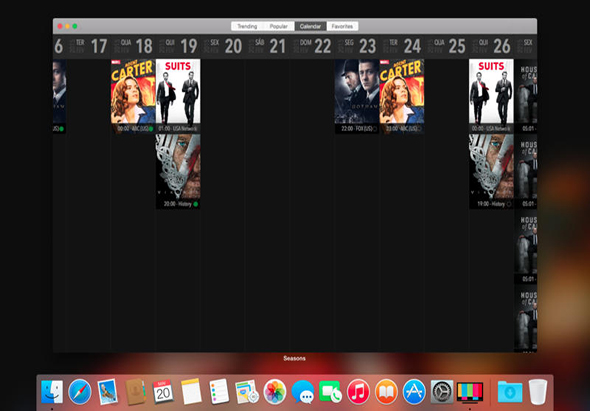Open Suits poster on the 26th
The image size is (590, 411).
pos(491,91)
